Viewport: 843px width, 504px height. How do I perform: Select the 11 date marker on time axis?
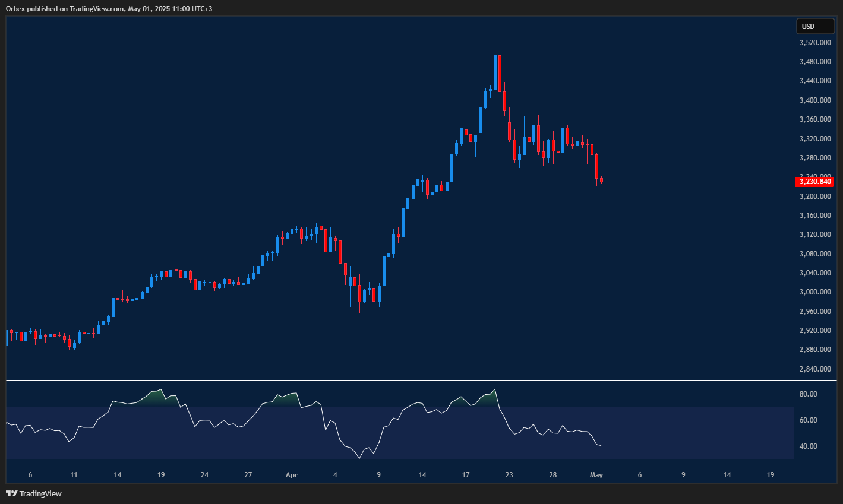click(74, 475)
